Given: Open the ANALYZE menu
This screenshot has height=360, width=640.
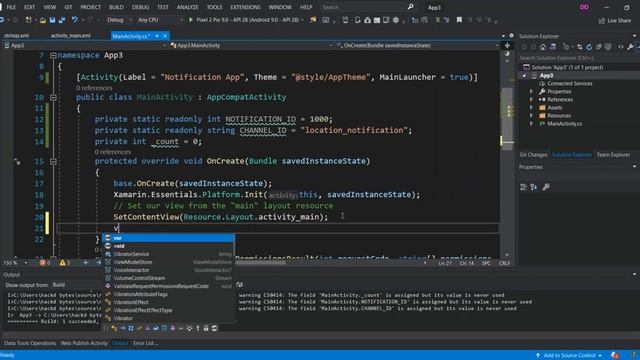Looking at the screenshot, I should [x=187, y=7].
